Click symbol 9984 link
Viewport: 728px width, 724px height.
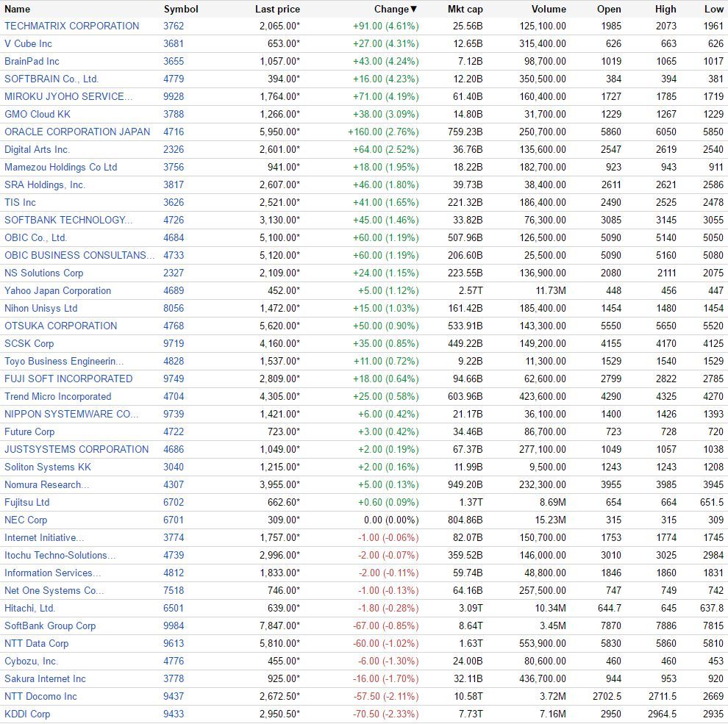[x=174, y=626]
